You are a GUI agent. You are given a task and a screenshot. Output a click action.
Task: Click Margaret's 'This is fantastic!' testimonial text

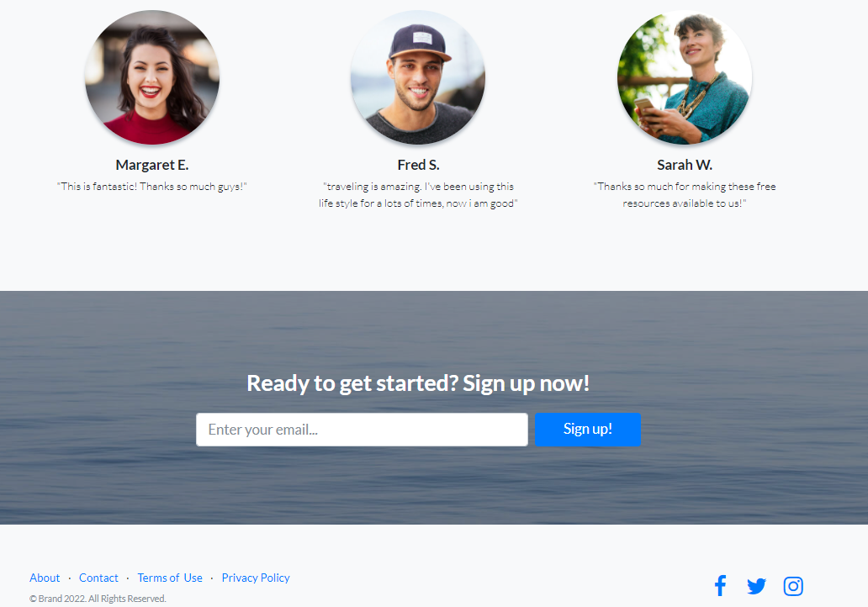[x=152, y=187]
